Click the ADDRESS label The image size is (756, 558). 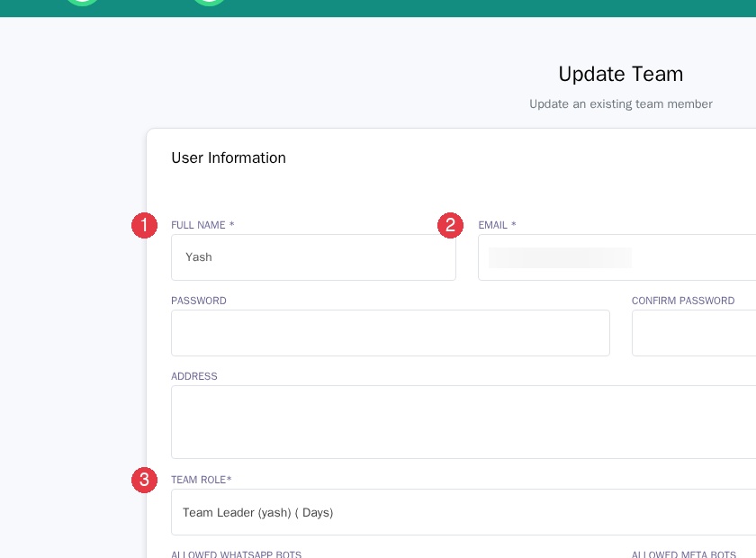194,377
